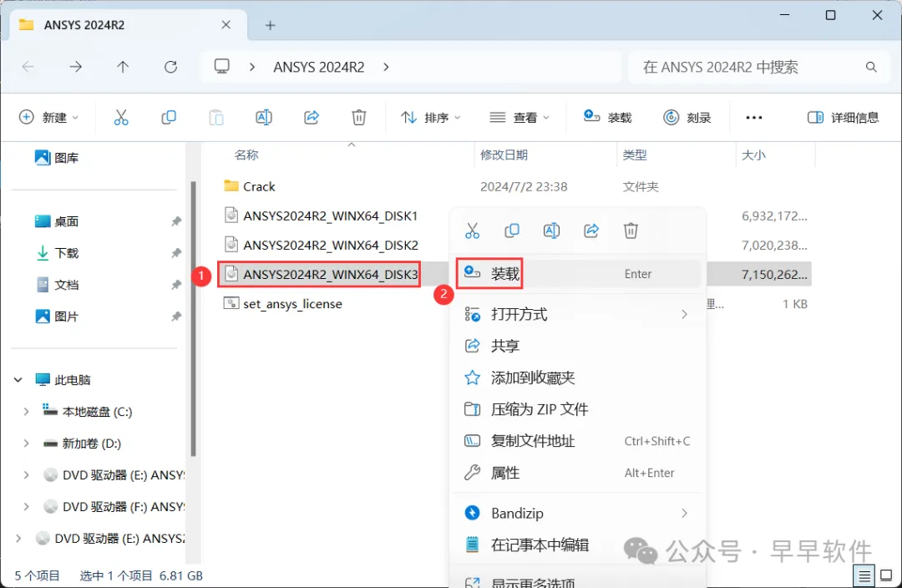
Task: Open the Bandizip submenu
Action: [578, 513]
